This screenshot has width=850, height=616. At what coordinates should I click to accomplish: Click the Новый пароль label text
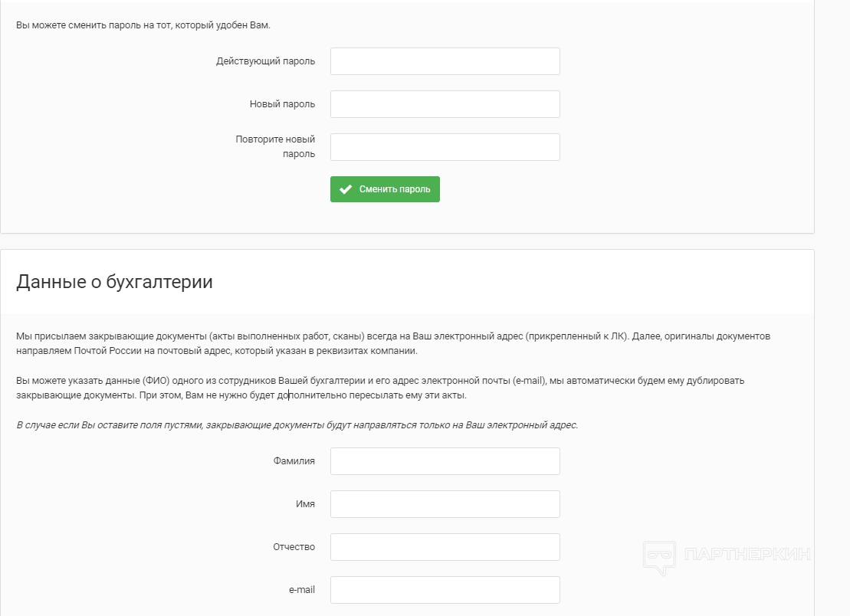(x=282, y=104)
